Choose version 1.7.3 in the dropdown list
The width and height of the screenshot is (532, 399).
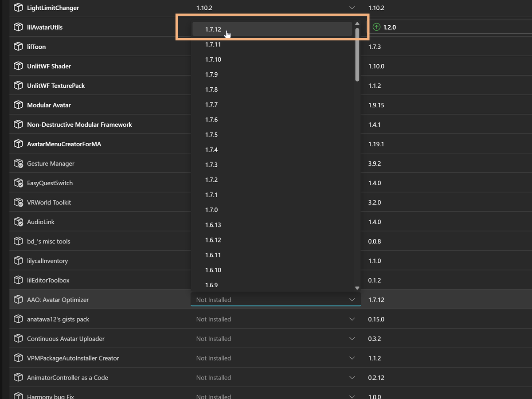point(272,164)
